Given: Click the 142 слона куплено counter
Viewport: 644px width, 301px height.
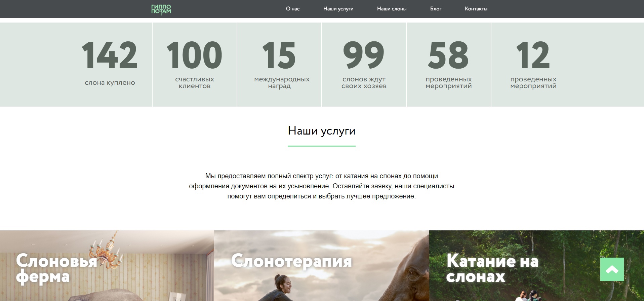Looking at the screenshot, I should (x=110, y=65).
